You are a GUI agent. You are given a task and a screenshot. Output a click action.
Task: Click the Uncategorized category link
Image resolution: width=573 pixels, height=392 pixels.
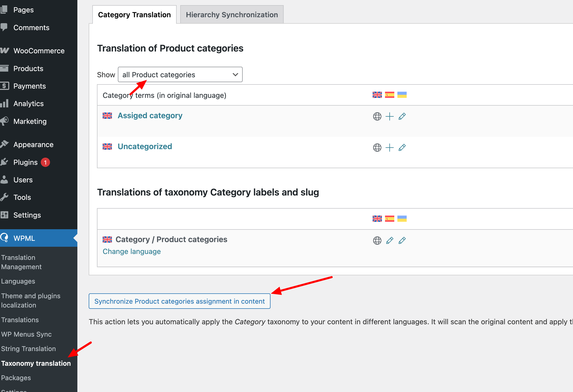(145, 147)
